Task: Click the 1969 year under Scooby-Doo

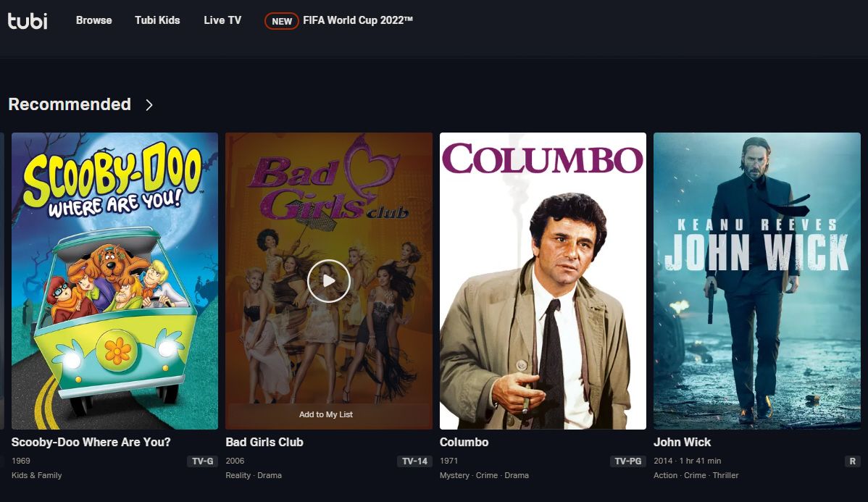Action: pyautogui.click(x=21, y=461)
